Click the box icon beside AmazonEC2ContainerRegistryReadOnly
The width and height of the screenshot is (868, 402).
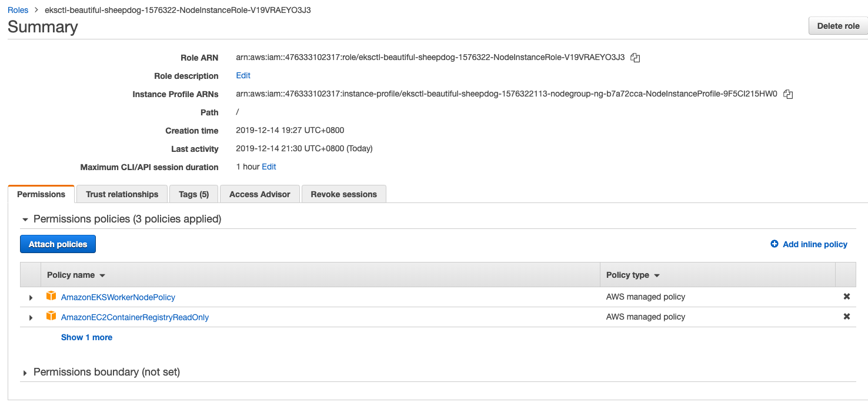coord(51,316)
